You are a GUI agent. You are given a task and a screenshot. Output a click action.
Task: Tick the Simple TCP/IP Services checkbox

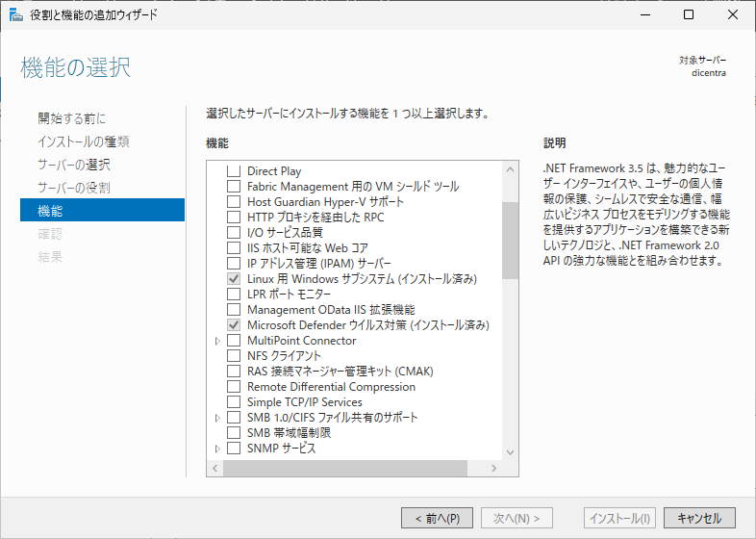coord(233,402)
